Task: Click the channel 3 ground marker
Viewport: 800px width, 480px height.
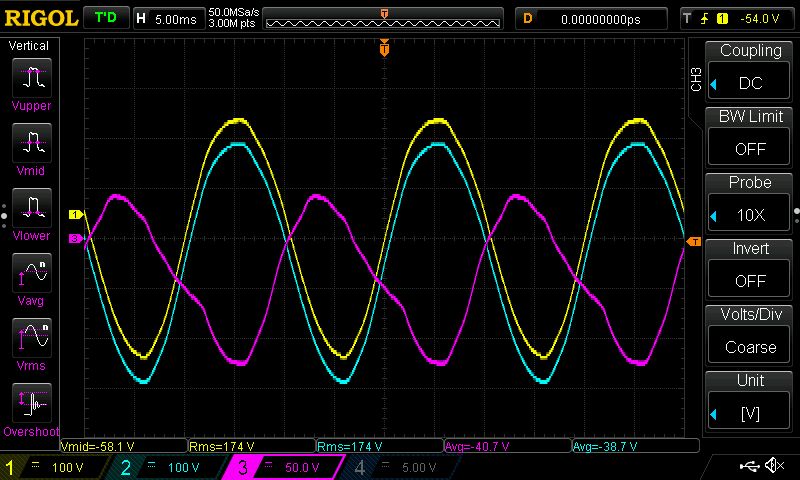Action: [76, 238]
